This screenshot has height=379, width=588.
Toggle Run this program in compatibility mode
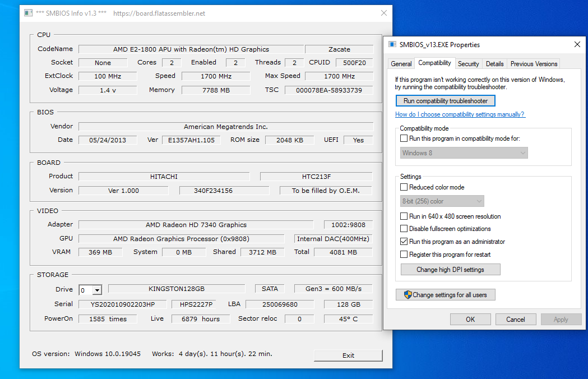click(404, 138)
